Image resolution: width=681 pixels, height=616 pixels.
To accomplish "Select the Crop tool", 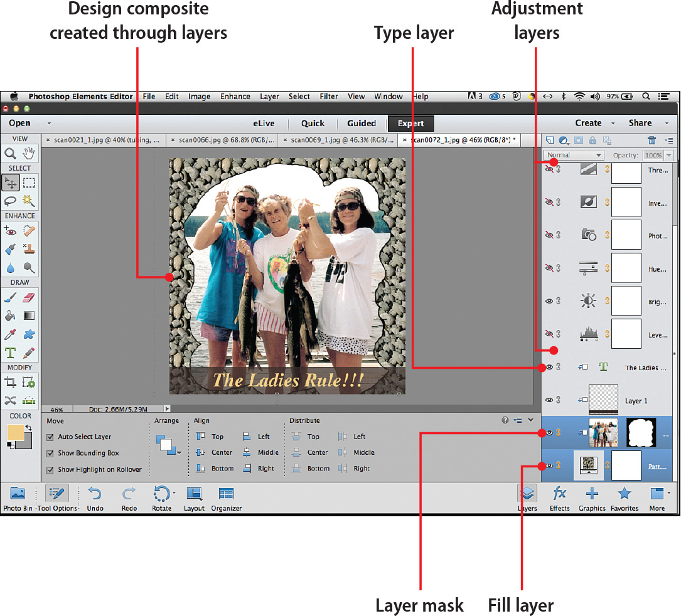I will click(x=11, y=383).
